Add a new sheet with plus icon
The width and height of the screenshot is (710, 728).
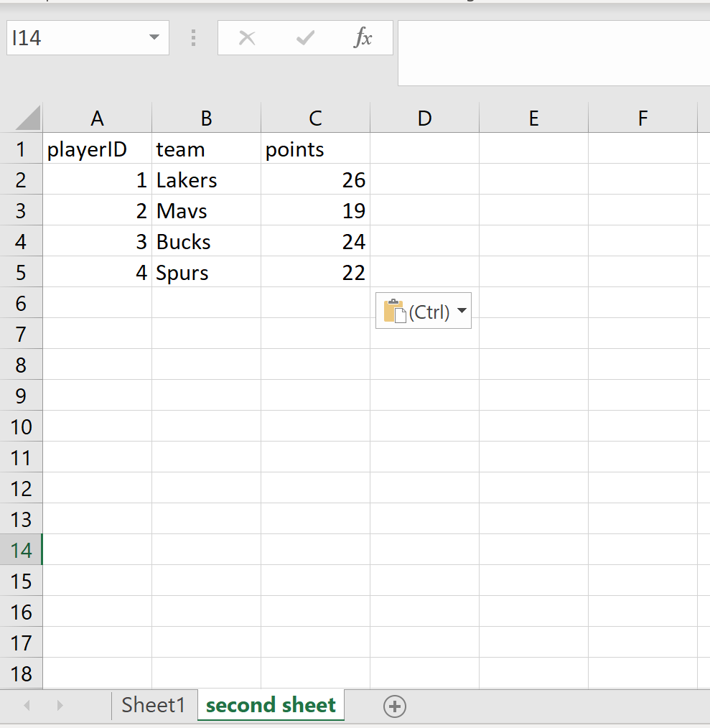pyautogui.click(x=395, y=706)
